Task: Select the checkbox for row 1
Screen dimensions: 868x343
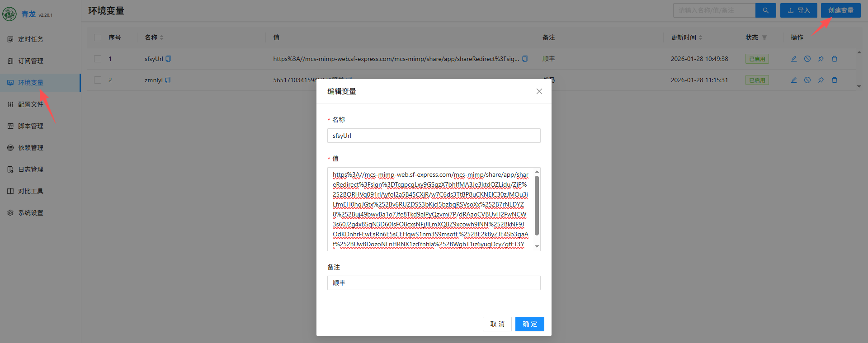Action: (x=98, y=59)
